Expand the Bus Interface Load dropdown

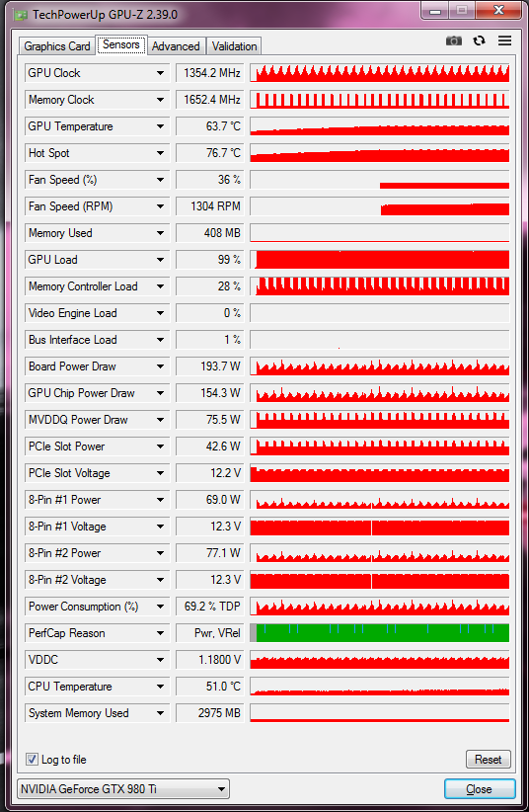point(161,340)
